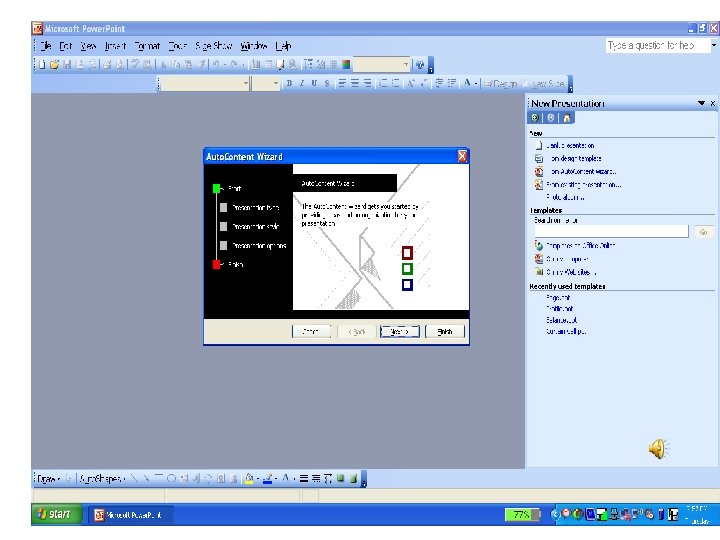Click From design template link

point(576,158)
